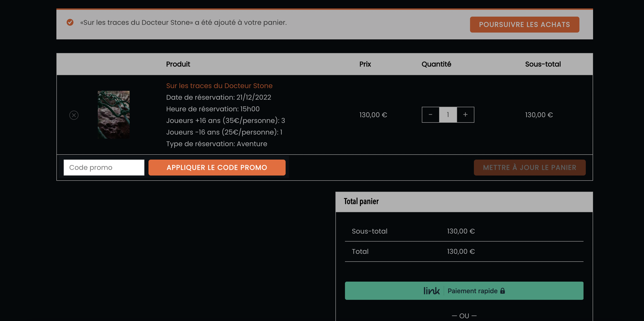Click the Total amount 130,00 € value
Viewport: 644px width, 321px height.
point(461,251)
